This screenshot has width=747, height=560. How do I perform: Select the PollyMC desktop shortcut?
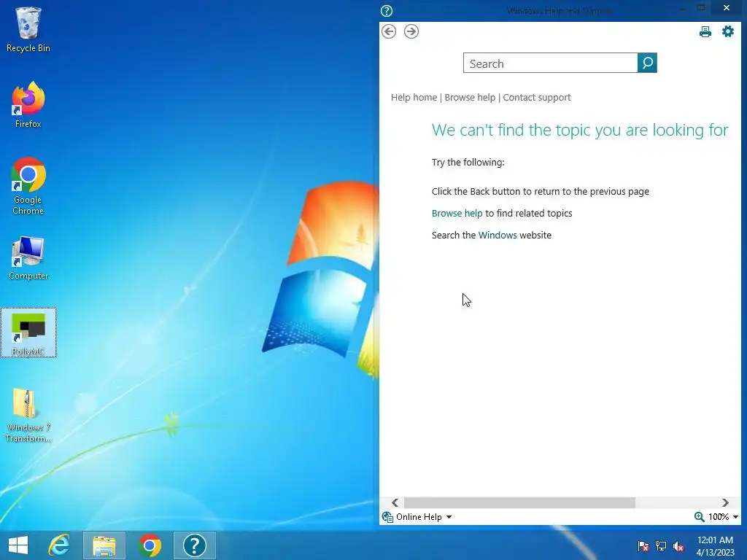28,332
